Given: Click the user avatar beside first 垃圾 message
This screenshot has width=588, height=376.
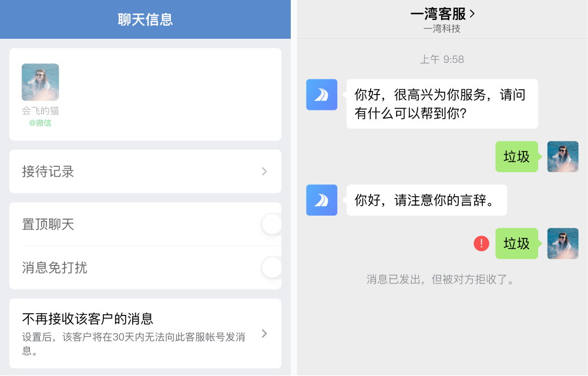Looking at the screenshot, I should (x=563, y=156).
